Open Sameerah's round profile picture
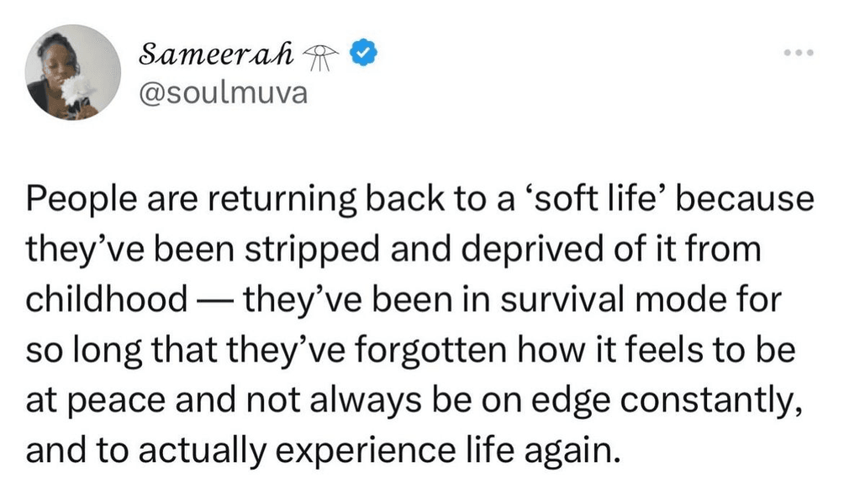The height and width of the screenshot is (504, 844). 73,72
